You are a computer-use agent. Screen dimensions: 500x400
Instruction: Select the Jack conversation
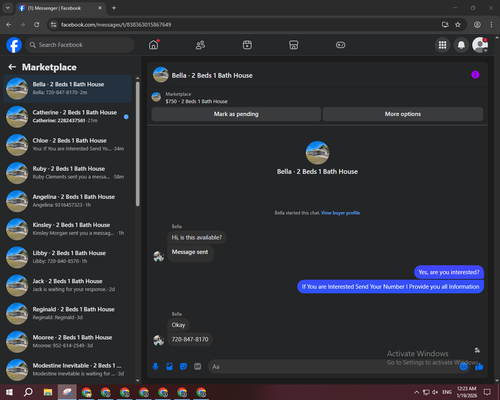click(68, 285)
